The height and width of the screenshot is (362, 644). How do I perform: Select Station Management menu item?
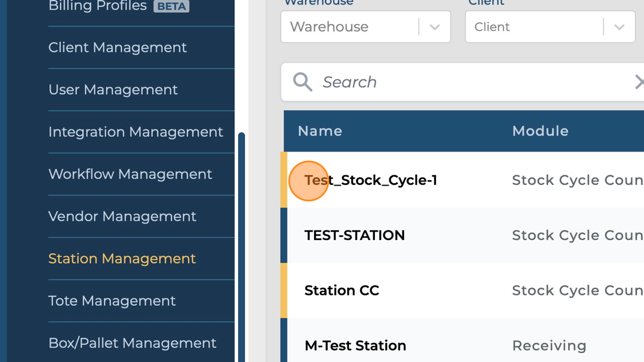[122, 259]
